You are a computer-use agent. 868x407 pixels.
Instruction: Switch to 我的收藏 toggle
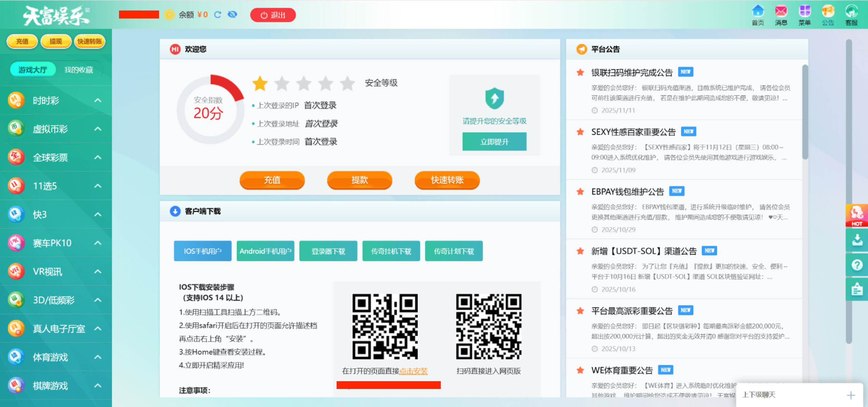click(x=79, y=70)
